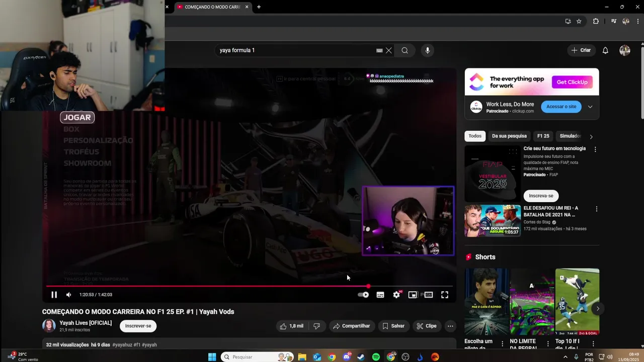Create a Clipe from the video
Image resolution: width=644 pixels, height=362 pixels.
[426, 326]
